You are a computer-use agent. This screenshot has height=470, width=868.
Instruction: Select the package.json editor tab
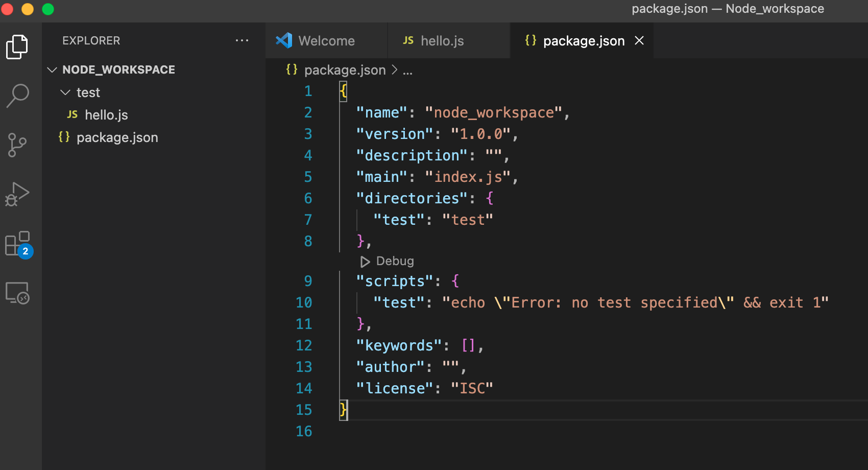tap(582, 40)
